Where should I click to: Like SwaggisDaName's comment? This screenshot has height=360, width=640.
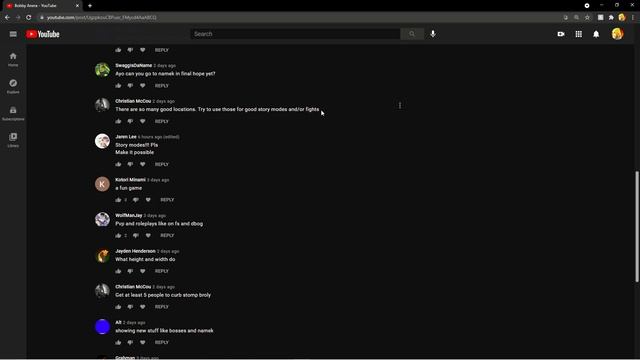pyautogui.click(x=118, y=86)
